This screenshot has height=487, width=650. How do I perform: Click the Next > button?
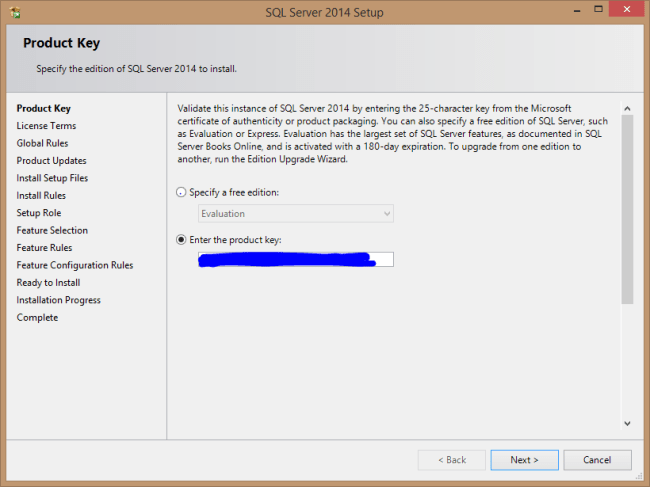click(x=524, y=460)
